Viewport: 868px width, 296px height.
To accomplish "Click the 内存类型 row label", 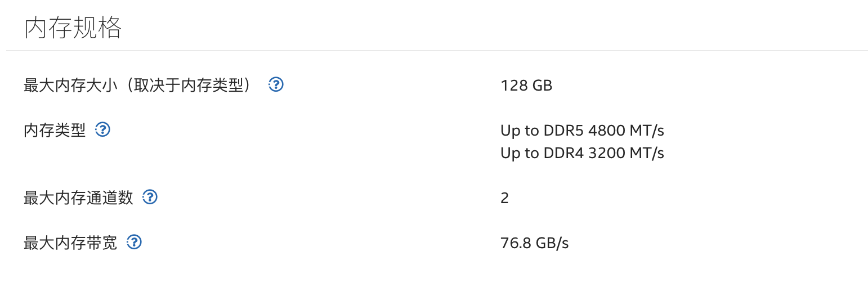I will coord(55,131).
